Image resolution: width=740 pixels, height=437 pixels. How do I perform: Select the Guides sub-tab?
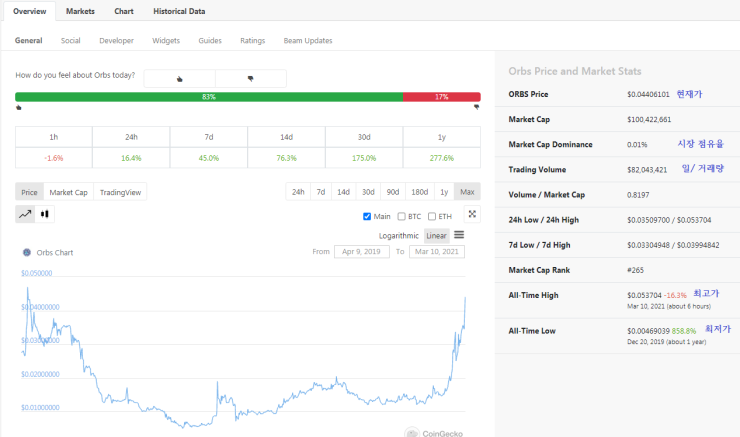point(210,41)
